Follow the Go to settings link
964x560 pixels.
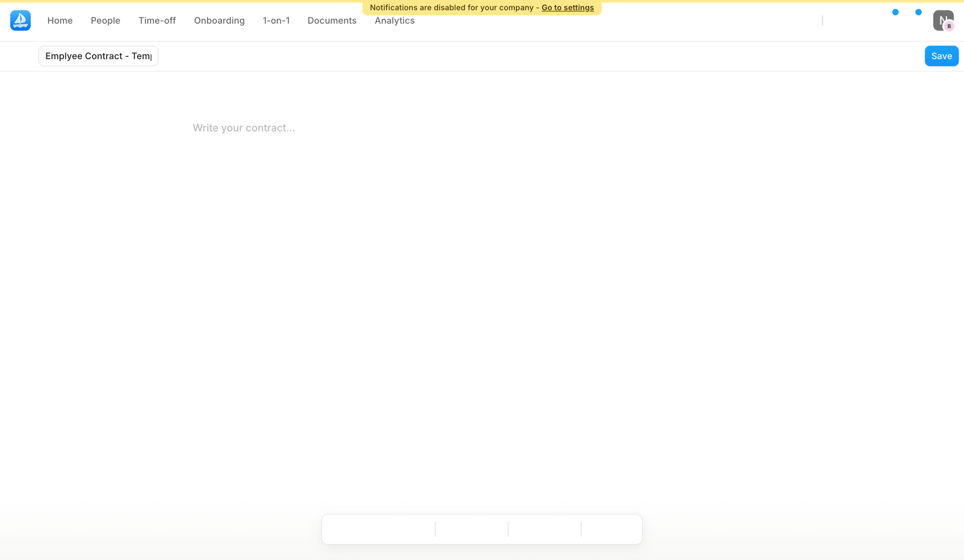coord(568,8)
